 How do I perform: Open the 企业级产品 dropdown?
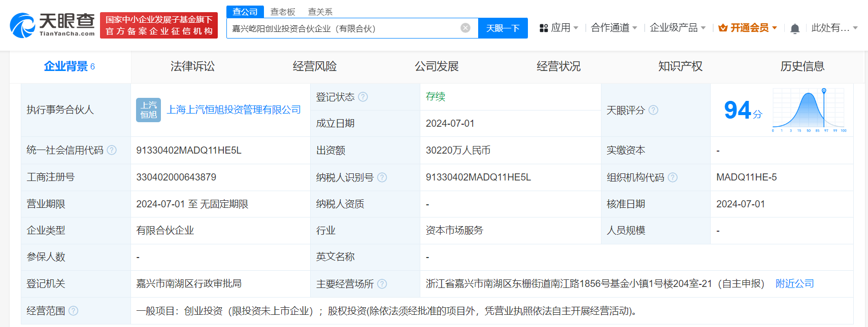[x=677, y=28]
